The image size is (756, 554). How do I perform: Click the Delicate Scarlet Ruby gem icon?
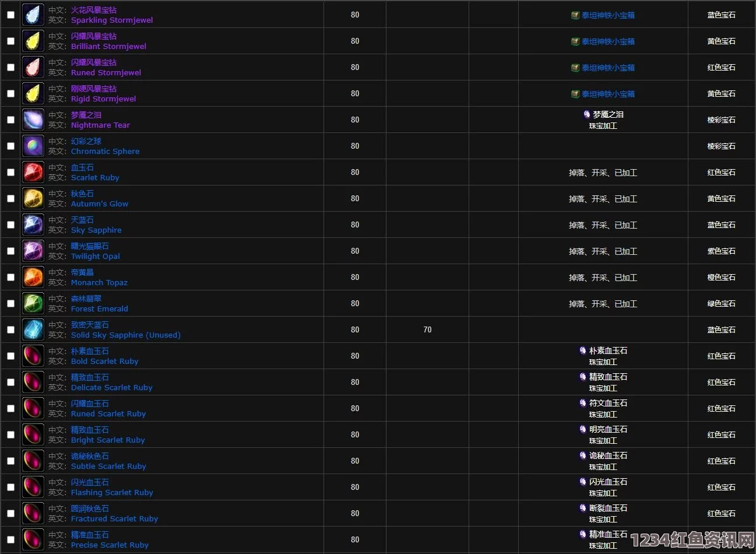tap(33, 382)
